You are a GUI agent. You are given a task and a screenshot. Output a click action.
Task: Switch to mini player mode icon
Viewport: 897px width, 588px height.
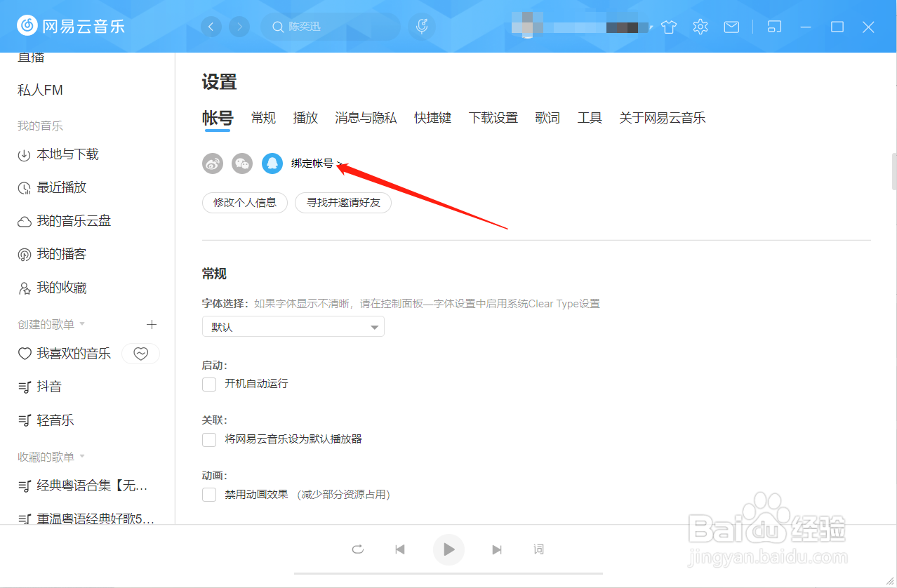click(x=773, y=27)
